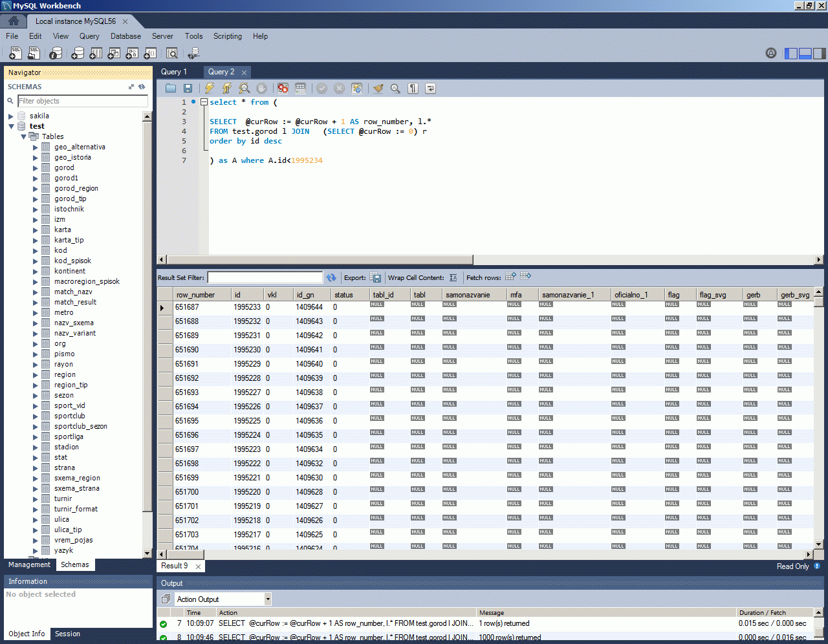Switch to the Query 1 tab
The image size is (828, 644).
174,72
